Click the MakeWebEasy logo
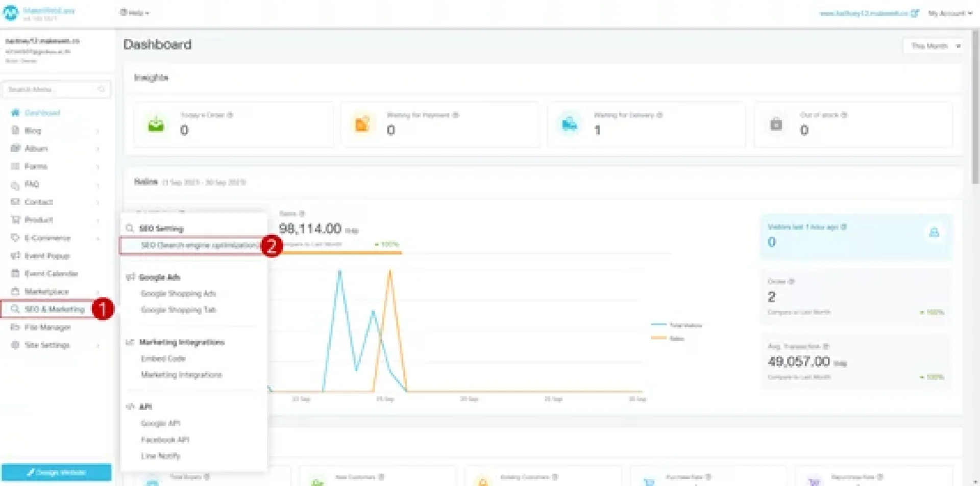Screen dimensions: 980x486 11,13
